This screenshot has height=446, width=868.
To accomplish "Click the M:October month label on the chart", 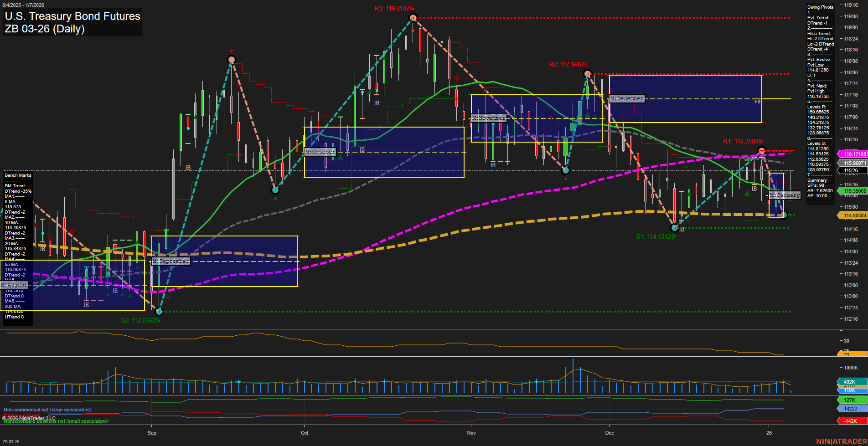I will 320,152.
